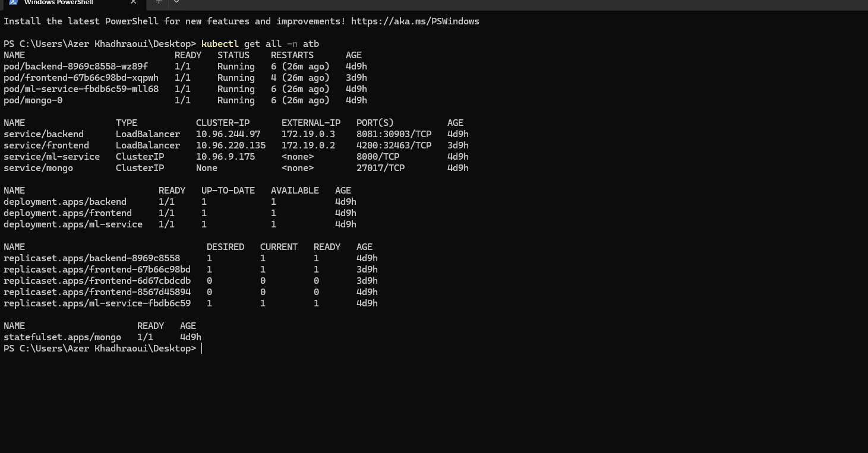Click pod/backend-8969c8558-wz89f text
Viewport: 868px width, 453px height.
tap(75, 66)
